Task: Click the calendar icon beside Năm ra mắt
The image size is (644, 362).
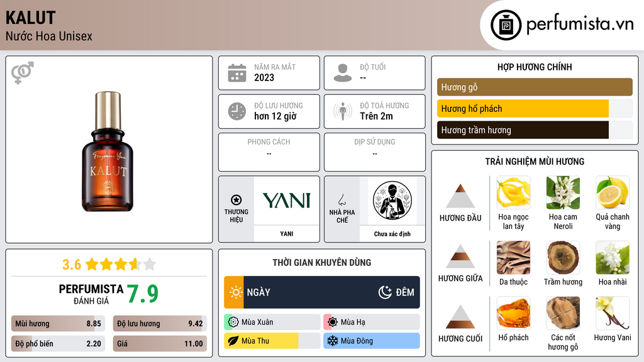Action: pyautogui.click(x=237, y=73)
